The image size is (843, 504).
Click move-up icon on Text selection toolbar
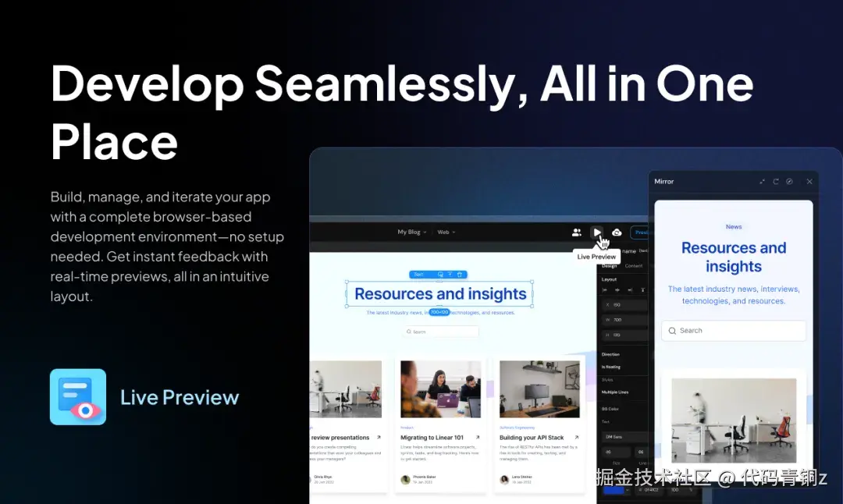(450, 275)
